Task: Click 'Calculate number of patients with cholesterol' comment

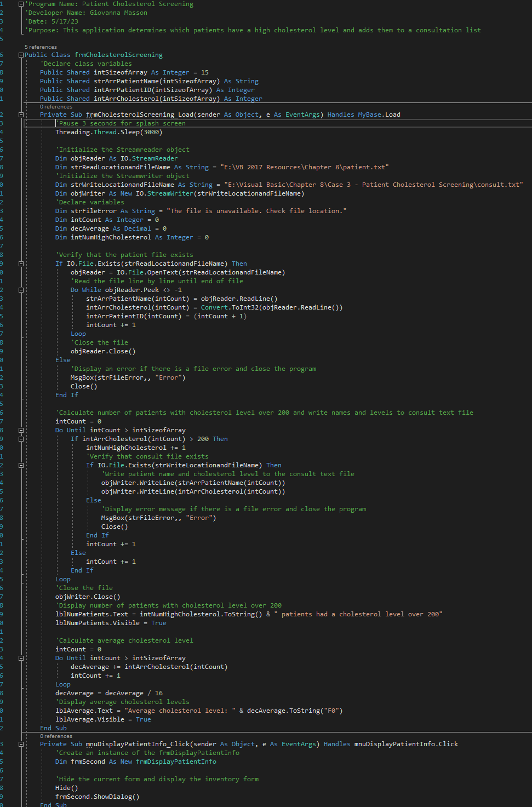Action: coord(264,413)
